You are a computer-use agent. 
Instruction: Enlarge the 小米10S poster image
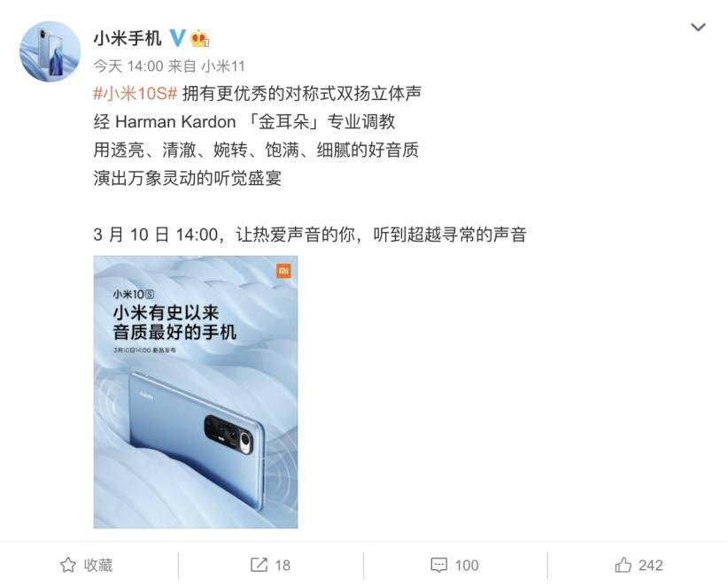(x=196, y=392)
